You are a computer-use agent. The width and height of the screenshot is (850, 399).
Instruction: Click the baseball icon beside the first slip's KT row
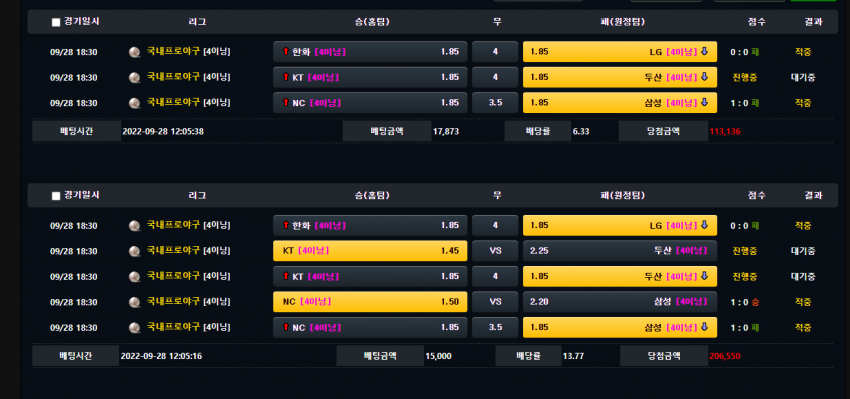[x=134, y=78]
